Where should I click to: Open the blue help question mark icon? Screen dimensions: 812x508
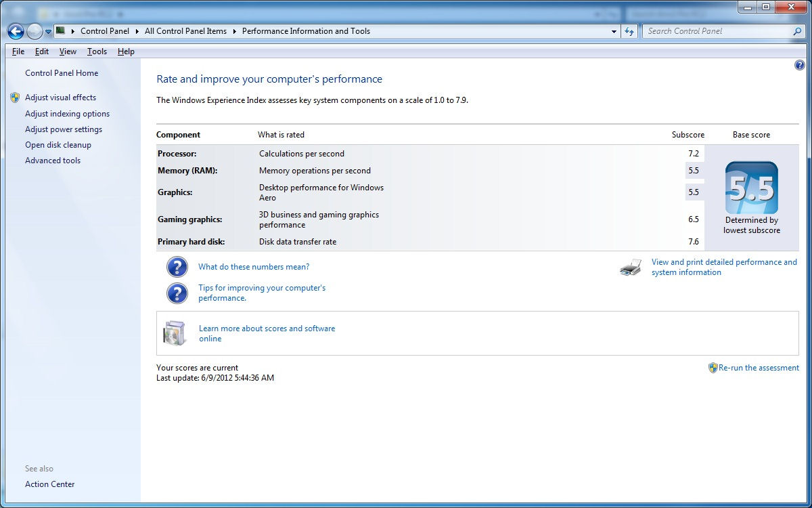click(x=800, y=66)
